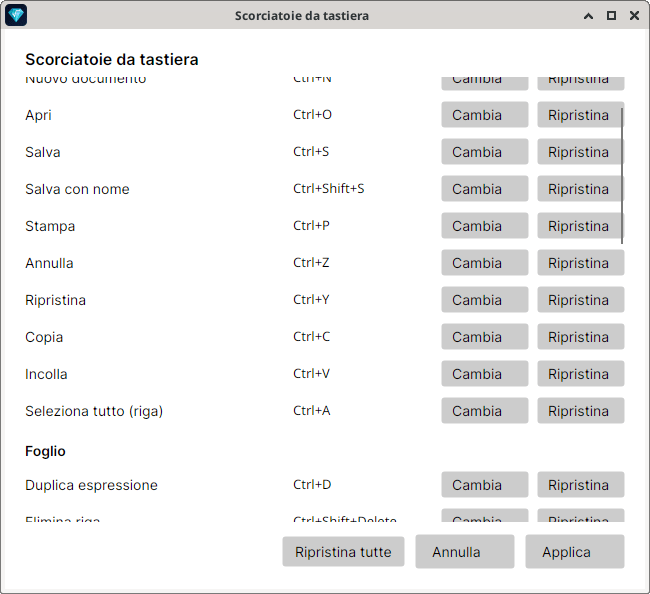
Task: Click Cambia for the Apri shortcut
Action: pyautogui.click(x=485, y=115)
